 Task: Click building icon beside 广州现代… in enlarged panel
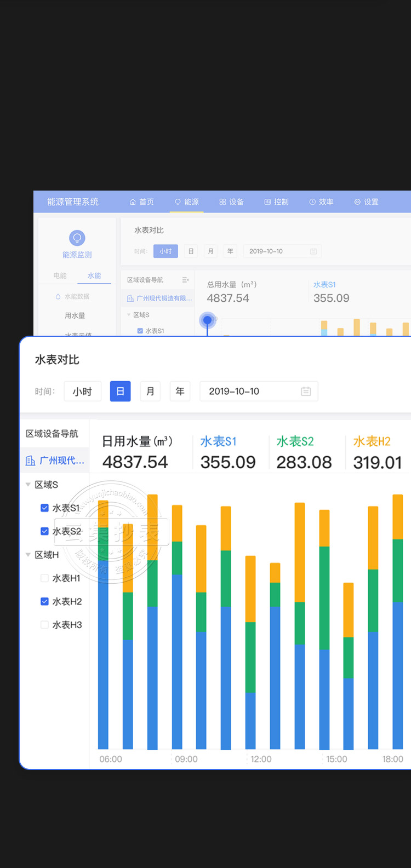coord(31,461)
